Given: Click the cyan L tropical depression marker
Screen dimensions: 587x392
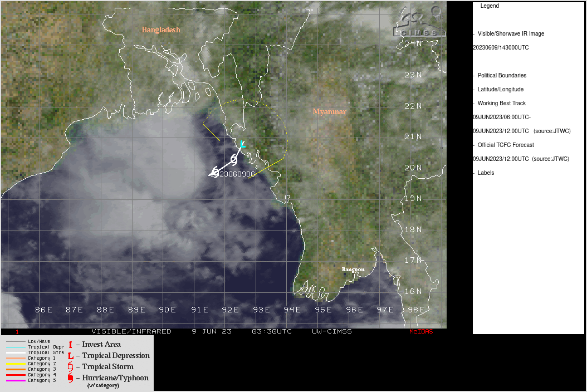Looking at the screenshot, I should click(242, 144).
